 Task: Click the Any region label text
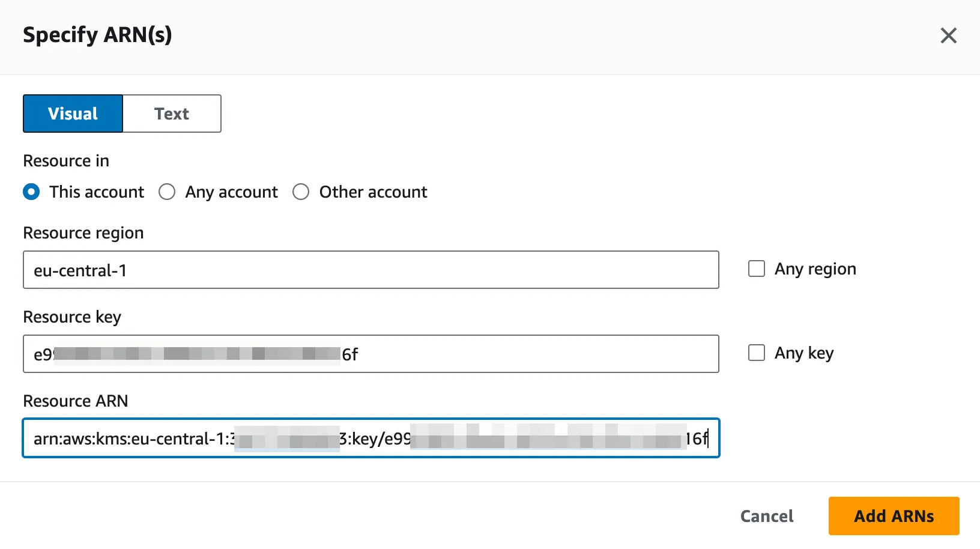coord(815,269)
